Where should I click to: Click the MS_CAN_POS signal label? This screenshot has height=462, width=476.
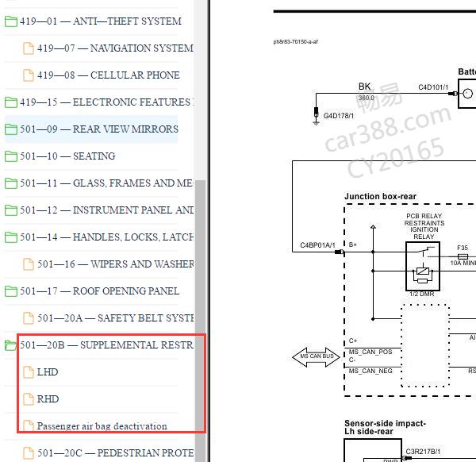coord(370,352)
